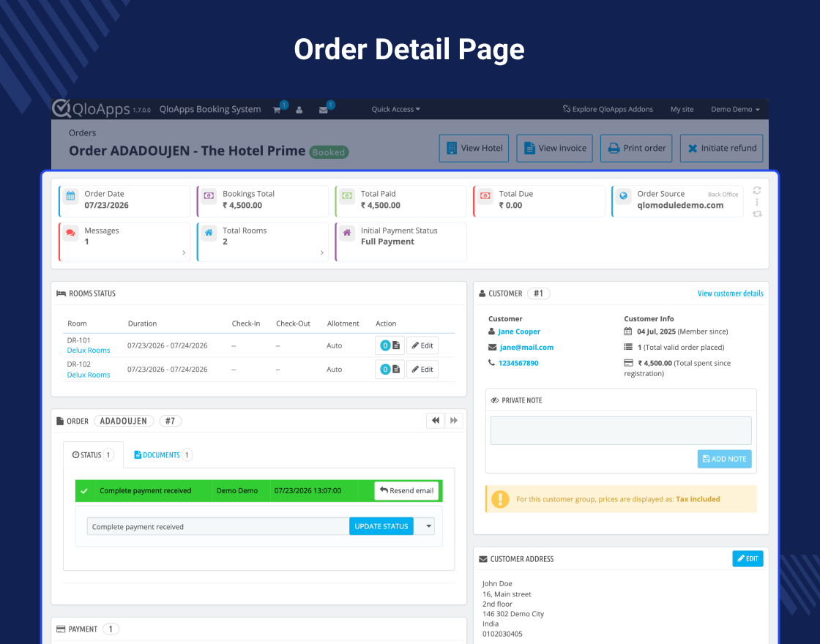Expand the Total Rooms card chevron
The height and width of the screenshot is (644, 820).
click(x=321, y=252)
